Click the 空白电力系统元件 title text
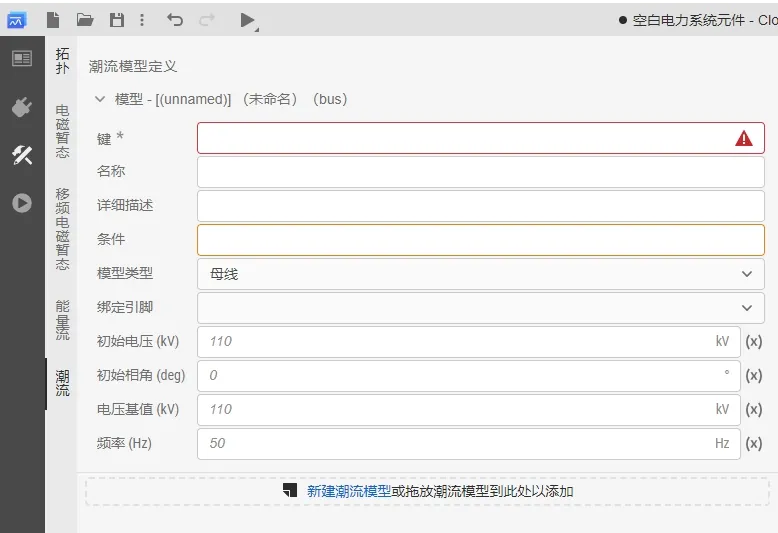The width and height of the screenshot is (778, 533). (689, 20)
